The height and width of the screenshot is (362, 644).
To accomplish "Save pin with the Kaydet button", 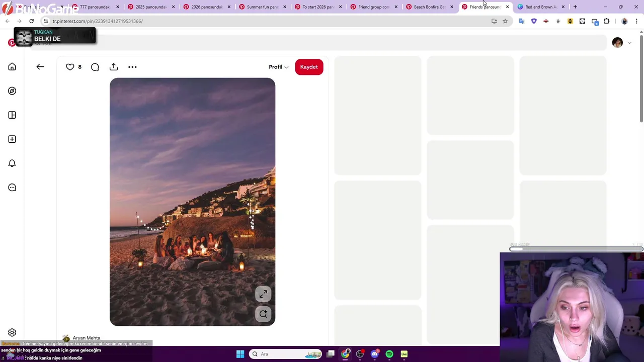I will coord(309,67).
